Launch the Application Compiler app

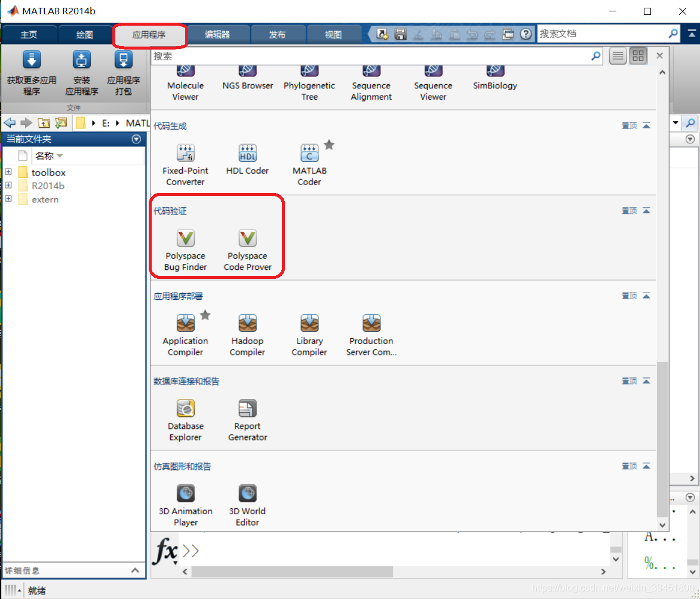coord(185,335)
